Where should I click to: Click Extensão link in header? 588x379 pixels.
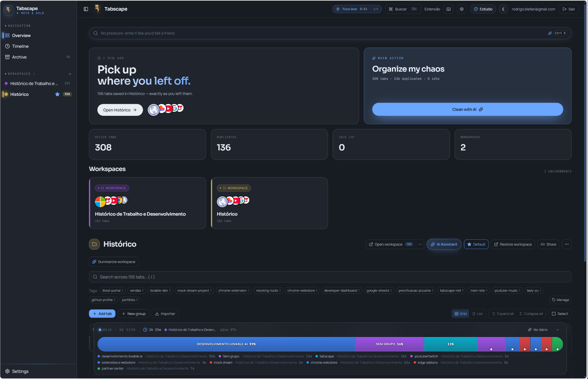pos(432,9)
